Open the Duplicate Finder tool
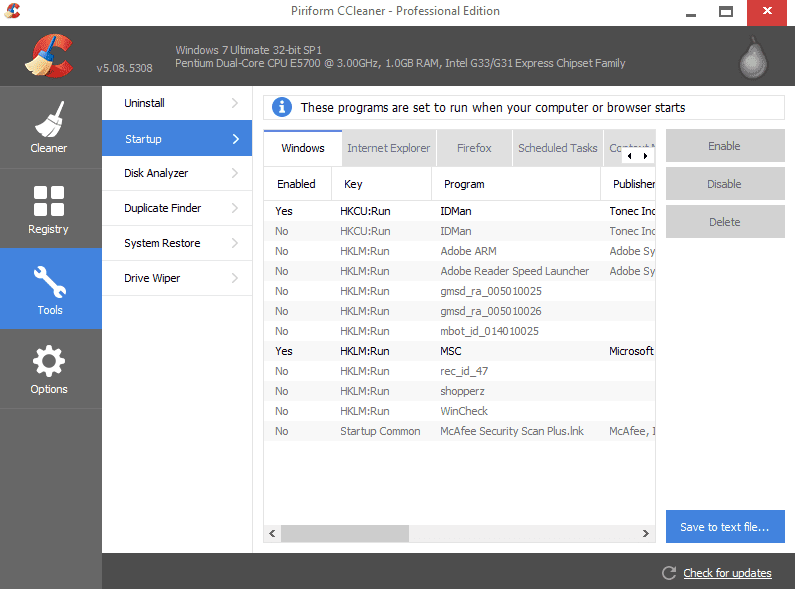 177,208
